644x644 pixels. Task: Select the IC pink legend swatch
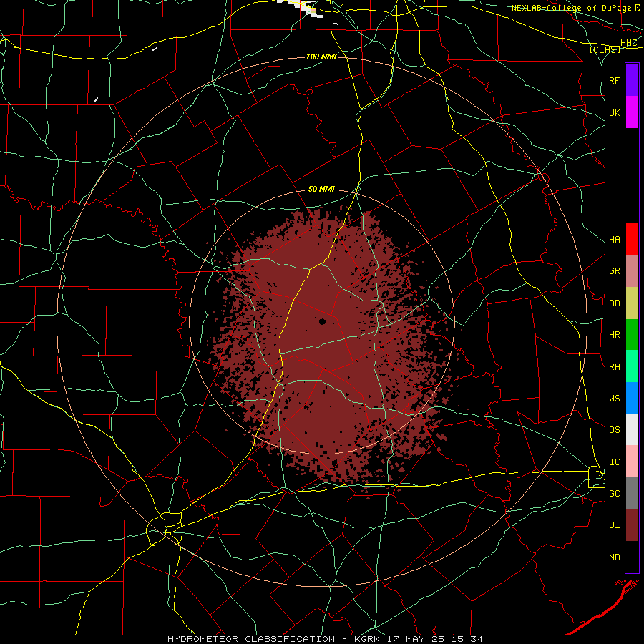point(632,462)
